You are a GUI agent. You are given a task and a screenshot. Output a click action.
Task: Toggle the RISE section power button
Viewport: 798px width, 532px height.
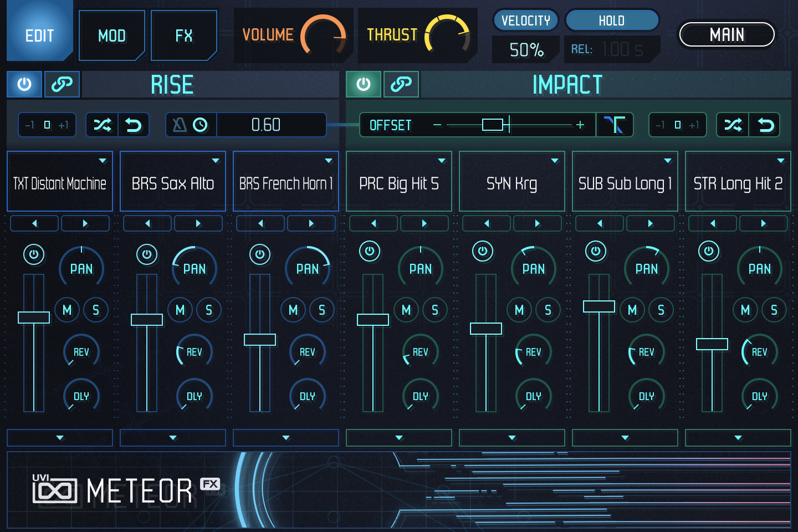tap(24, 84)
